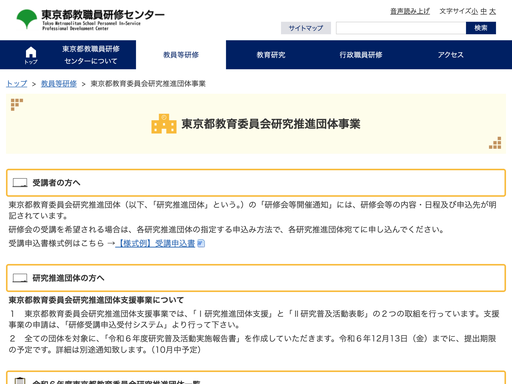Click the page title 東京都教育委員会研究推進団体事業
Viewport: 512px width, 384px height.
(271, 124)
